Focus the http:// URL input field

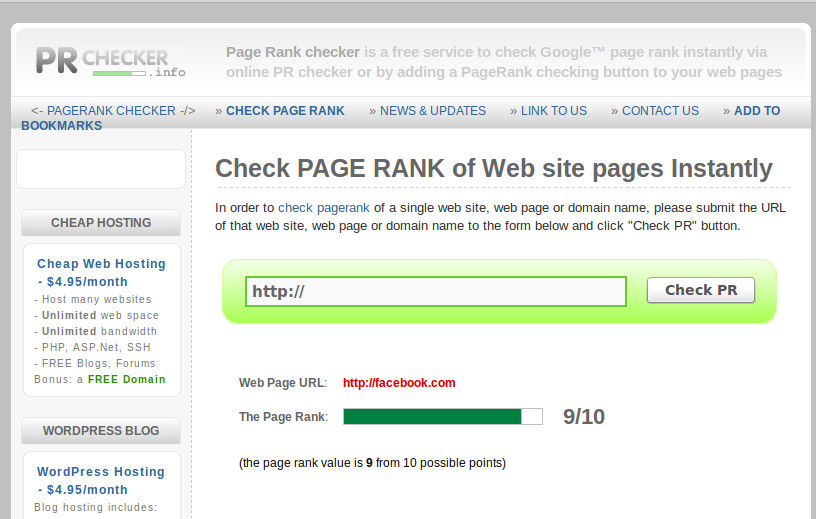click(x=436, y=292)
